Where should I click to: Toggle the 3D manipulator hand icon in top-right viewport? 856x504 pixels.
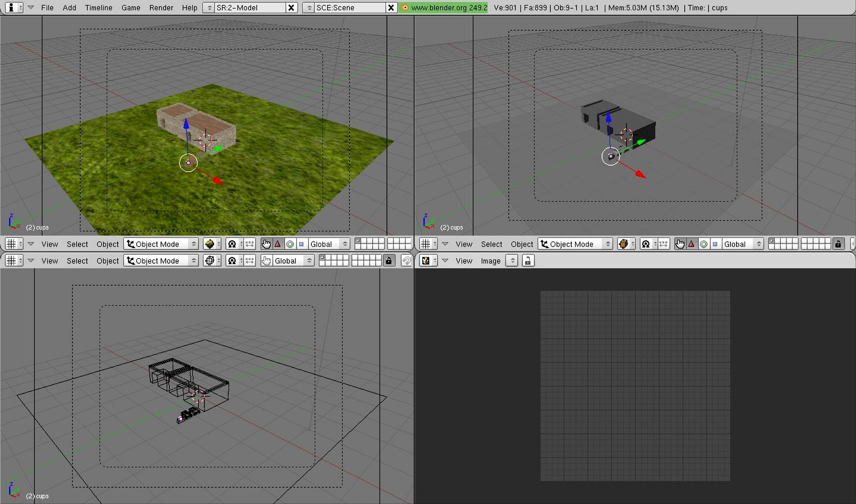pos(680,244)
